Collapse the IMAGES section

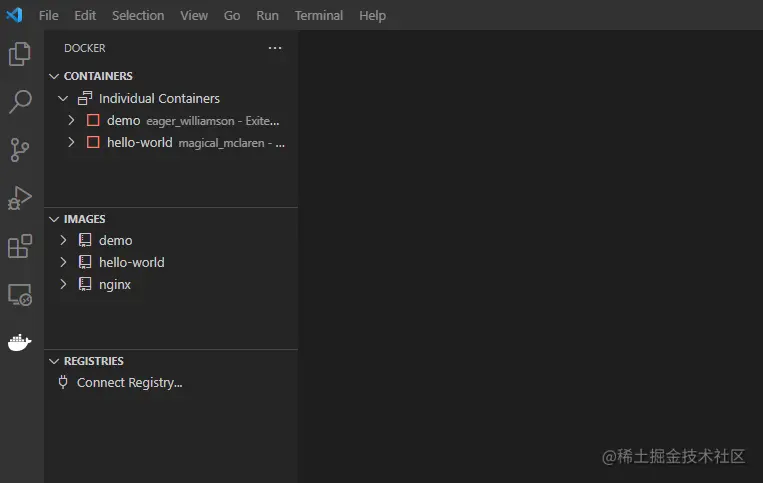click(x=54, y=219)
